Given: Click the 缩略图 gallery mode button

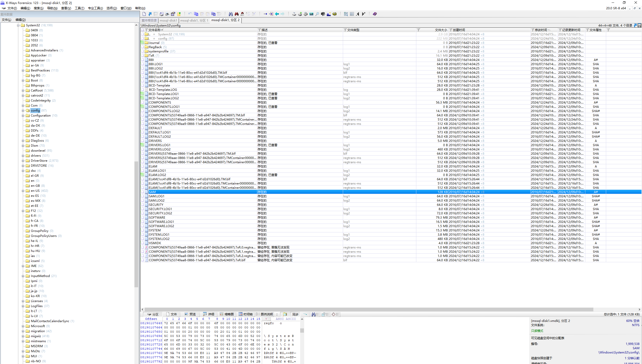Looking at the screenshot, I should (x=227, y=314).
